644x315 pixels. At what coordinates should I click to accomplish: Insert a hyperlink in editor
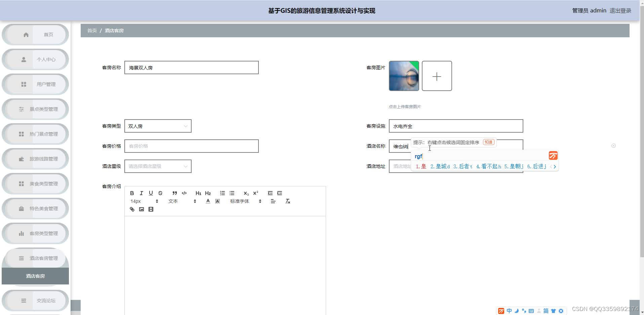[x=132, y=209]
